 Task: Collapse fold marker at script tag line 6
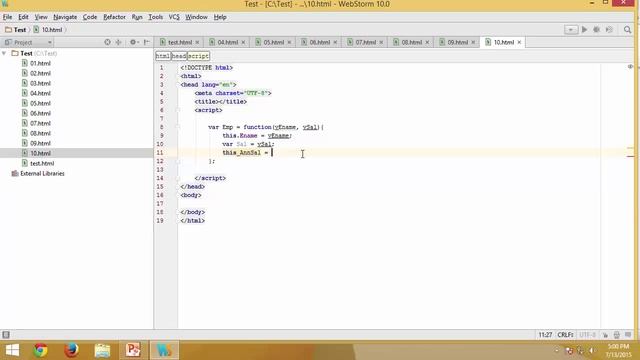click(x=178, y=110)
